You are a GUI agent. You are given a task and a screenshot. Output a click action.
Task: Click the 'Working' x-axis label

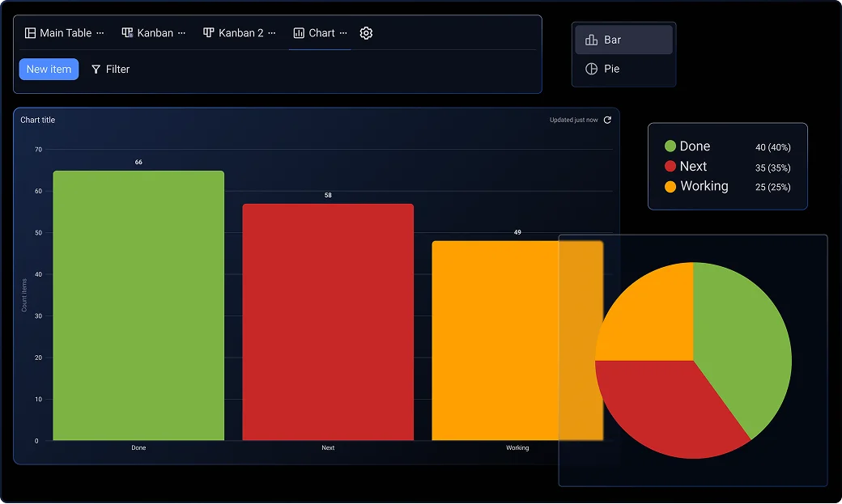tap(517, 447)
